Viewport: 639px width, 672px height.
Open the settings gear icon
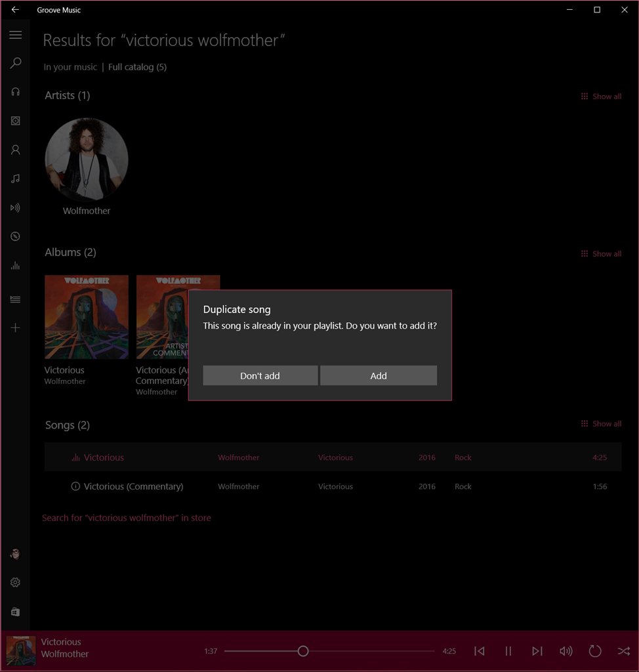click(15, 582)
